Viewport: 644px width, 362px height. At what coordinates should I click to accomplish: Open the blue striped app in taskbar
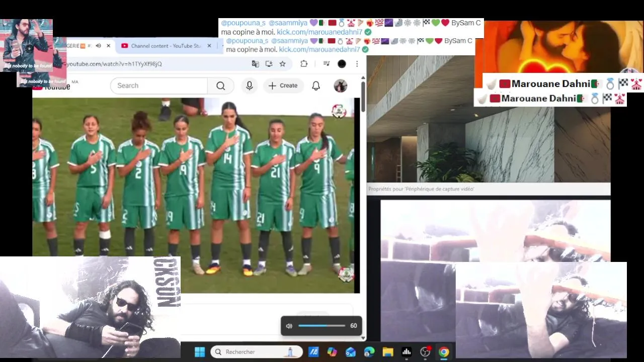point(313,352)
